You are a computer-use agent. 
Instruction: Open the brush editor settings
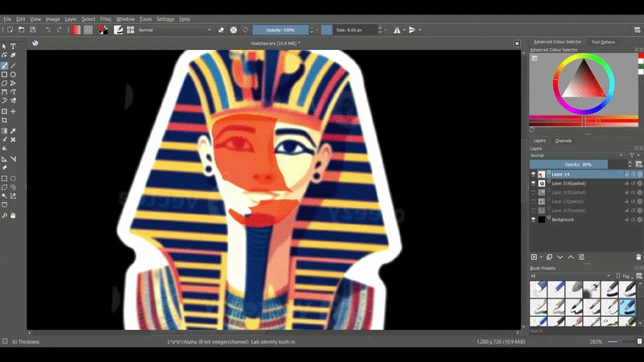coord(118,30)
